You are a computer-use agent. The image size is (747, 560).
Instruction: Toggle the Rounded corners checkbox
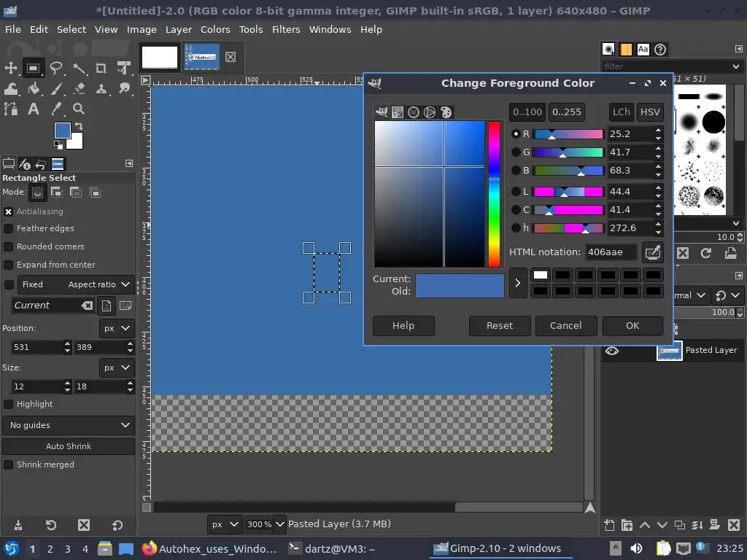[9, 246]
